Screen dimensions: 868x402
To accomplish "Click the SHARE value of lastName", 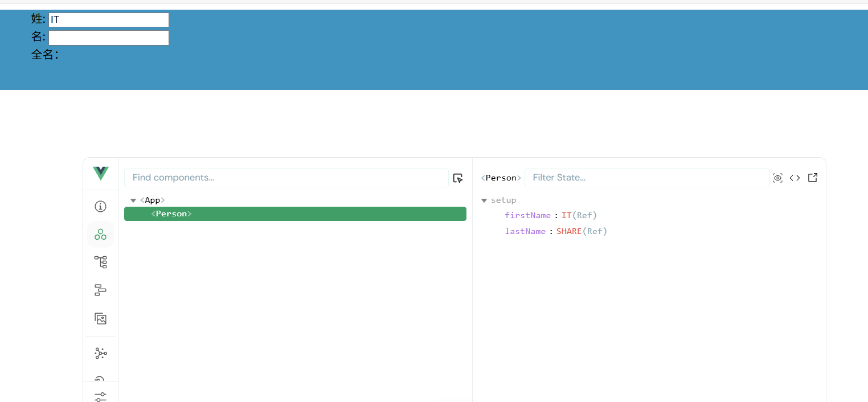I will [x=569, y=231].
